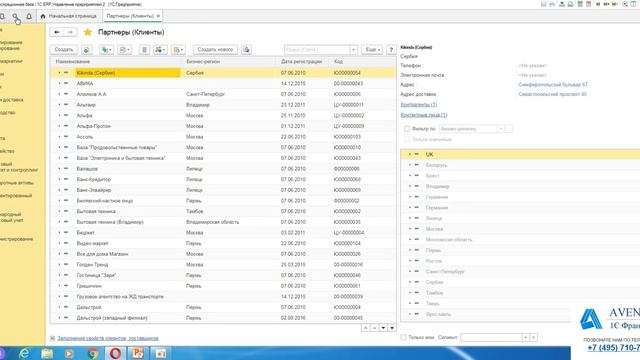Screen dimensions: 640x360
Task: Open the Сегмент dropdown arrow
Action: [x=526, y=338]
